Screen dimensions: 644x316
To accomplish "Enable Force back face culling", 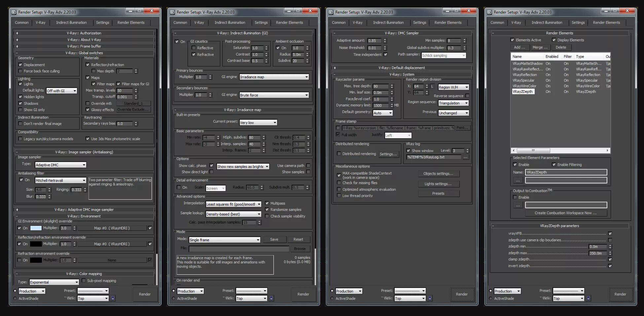I will pos(20,71).
